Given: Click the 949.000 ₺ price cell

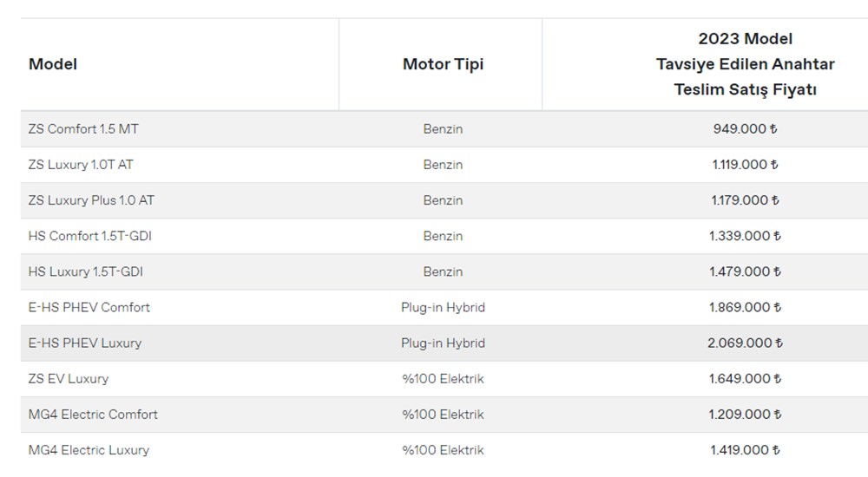Looking at the screenshot, I should (x=745, y=129).
